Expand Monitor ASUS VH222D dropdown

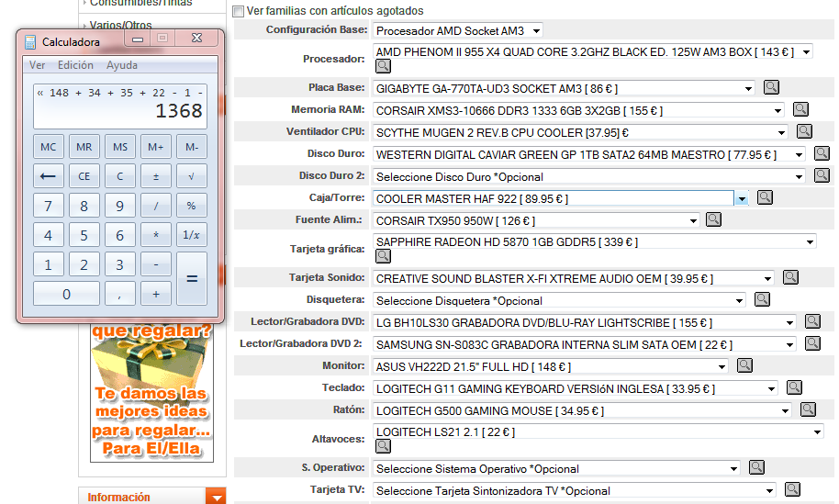pos(551,367)
